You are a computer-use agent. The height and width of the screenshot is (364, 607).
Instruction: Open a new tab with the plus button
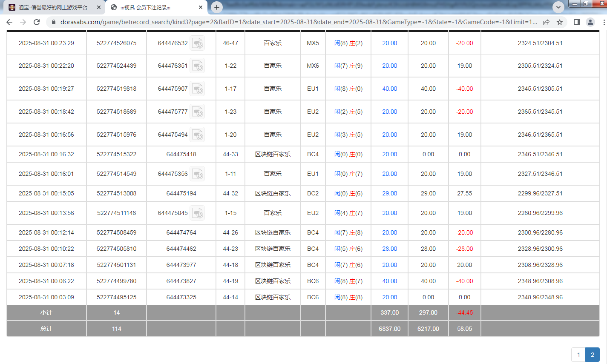pos(217,7)
